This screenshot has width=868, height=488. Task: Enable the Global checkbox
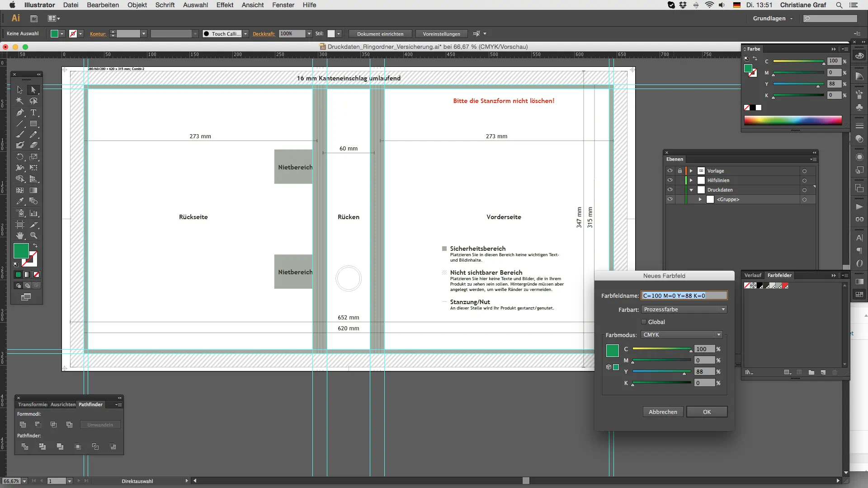[x=644, y=322]
